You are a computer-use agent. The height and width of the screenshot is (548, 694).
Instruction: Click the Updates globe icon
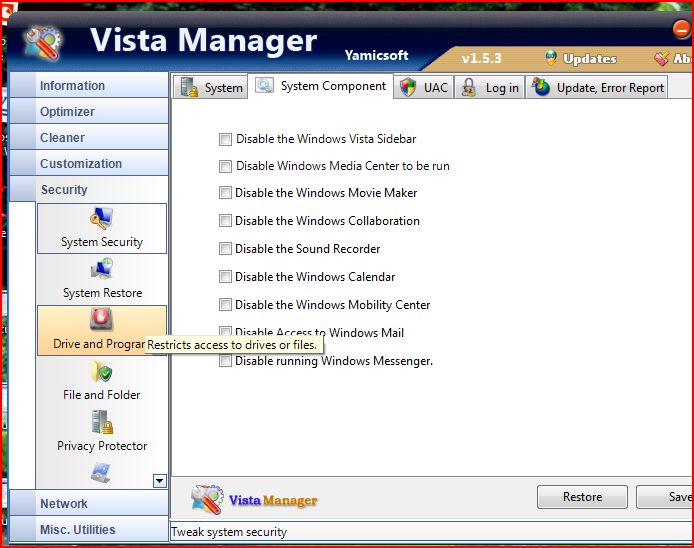[x=550, y=58]
